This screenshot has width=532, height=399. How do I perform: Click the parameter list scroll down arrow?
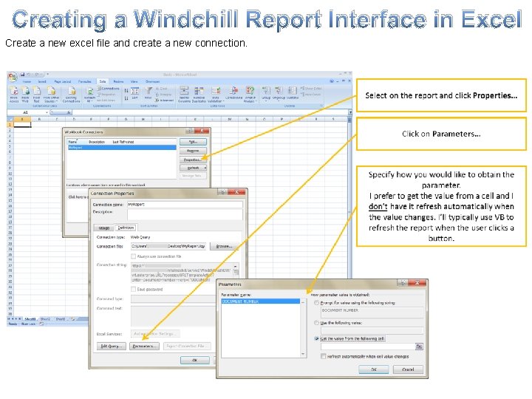(x=303, y=354)
